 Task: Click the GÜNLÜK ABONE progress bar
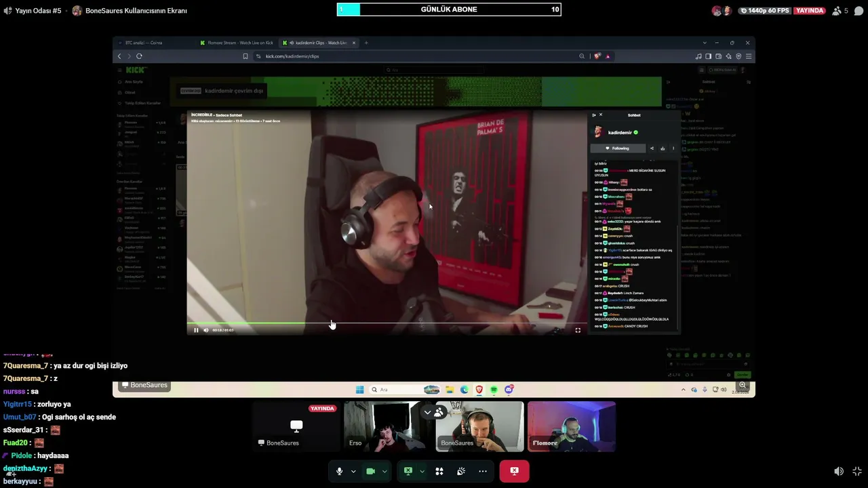[449, 9]
